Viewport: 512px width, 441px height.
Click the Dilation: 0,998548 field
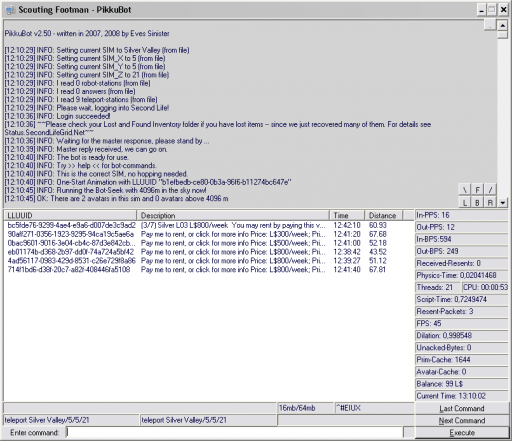coord(462,336)
